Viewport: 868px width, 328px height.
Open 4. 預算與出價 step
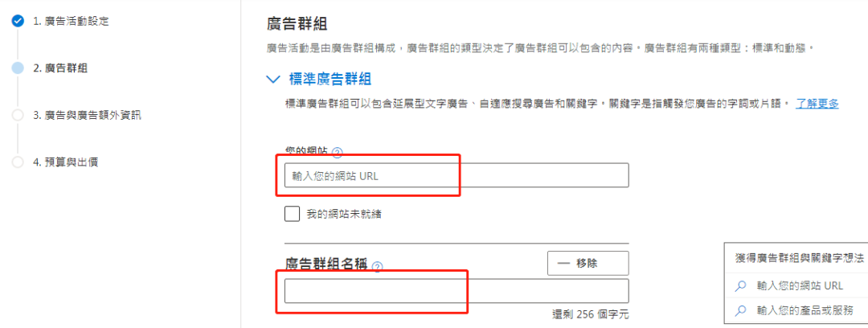[x=65, y=162]
